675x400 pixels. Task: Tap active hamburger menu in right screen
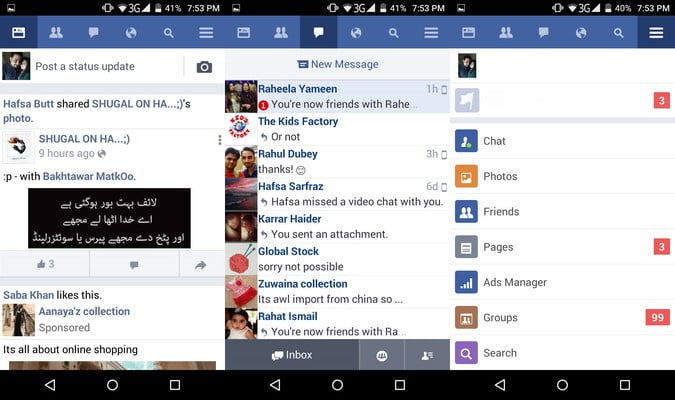pos(656,32)
